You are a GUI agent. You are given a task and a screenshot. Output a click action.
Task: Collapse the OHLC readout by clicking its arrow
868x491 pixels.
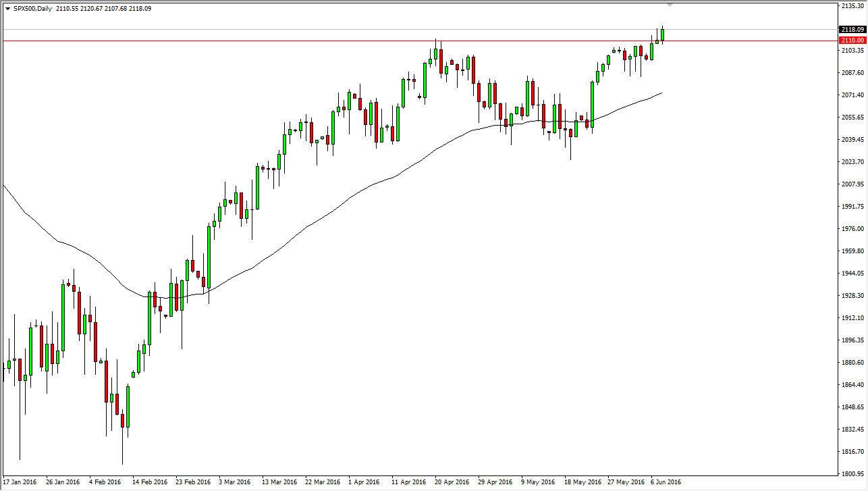click(x=6, y=8)
